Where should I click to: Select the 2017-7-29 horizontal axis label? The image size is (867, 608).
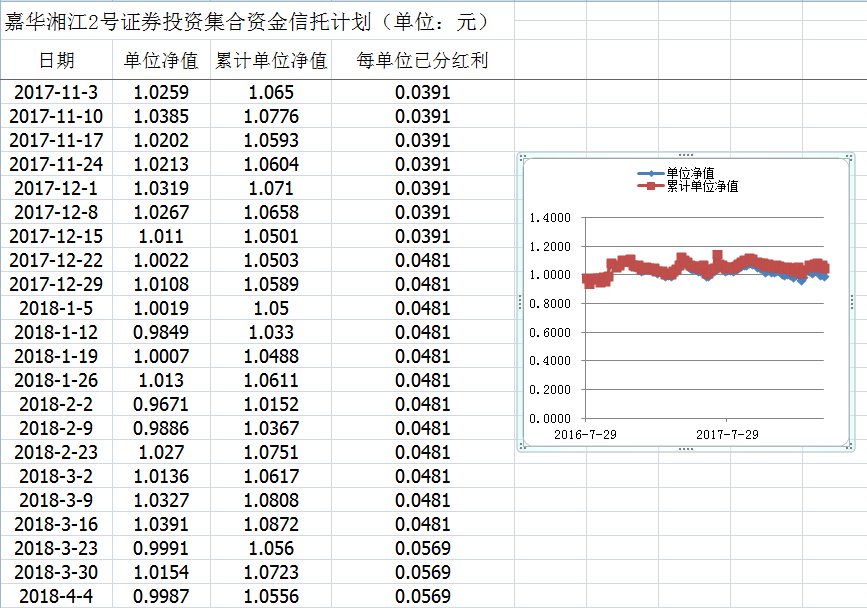727,434
